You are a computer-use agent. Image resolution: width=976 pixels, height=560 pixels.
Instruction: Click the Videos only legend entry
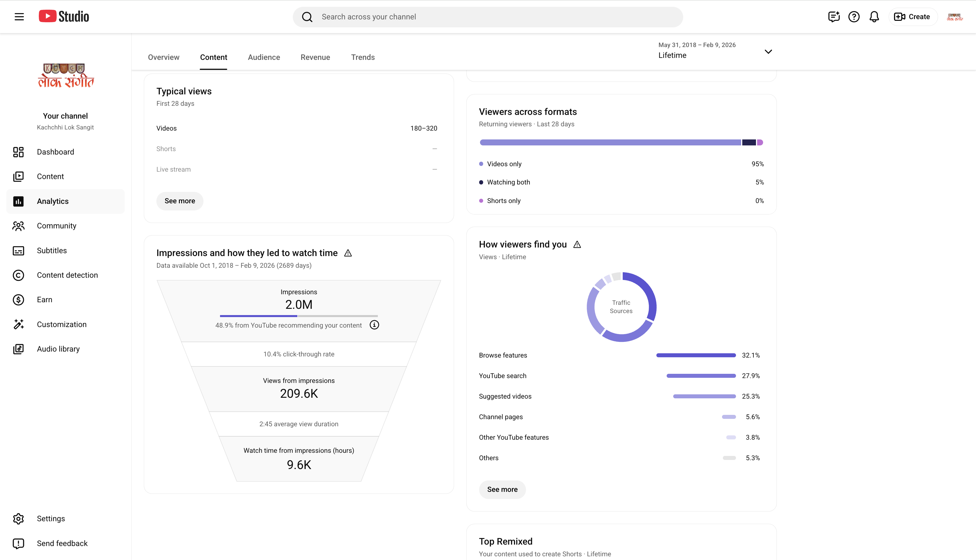(x=621, y=164)
